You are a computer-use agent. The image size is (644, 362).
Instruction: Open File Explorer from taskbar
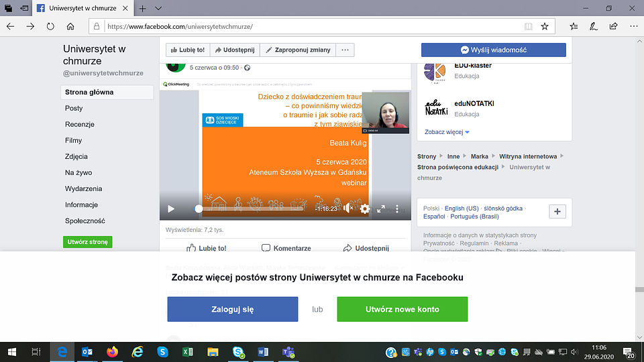pos(213,352)
